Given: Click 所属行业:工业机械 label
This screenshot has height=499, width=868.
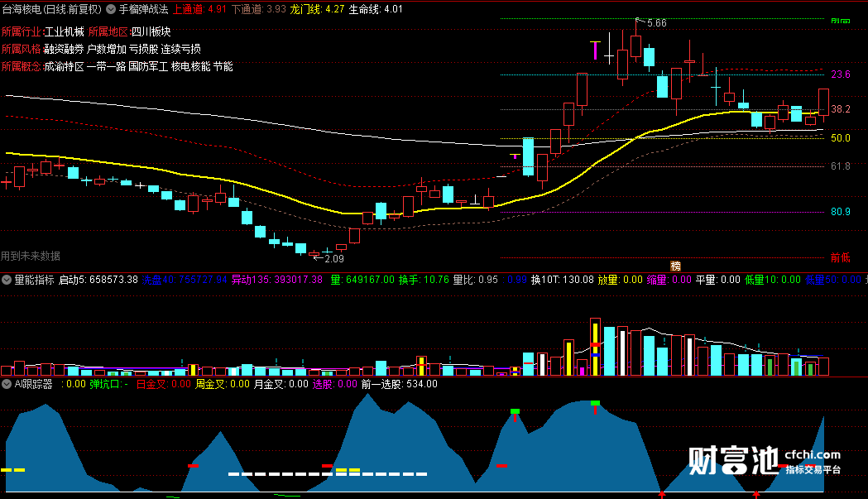Looking at the screenshot, I should coord(43,31).
